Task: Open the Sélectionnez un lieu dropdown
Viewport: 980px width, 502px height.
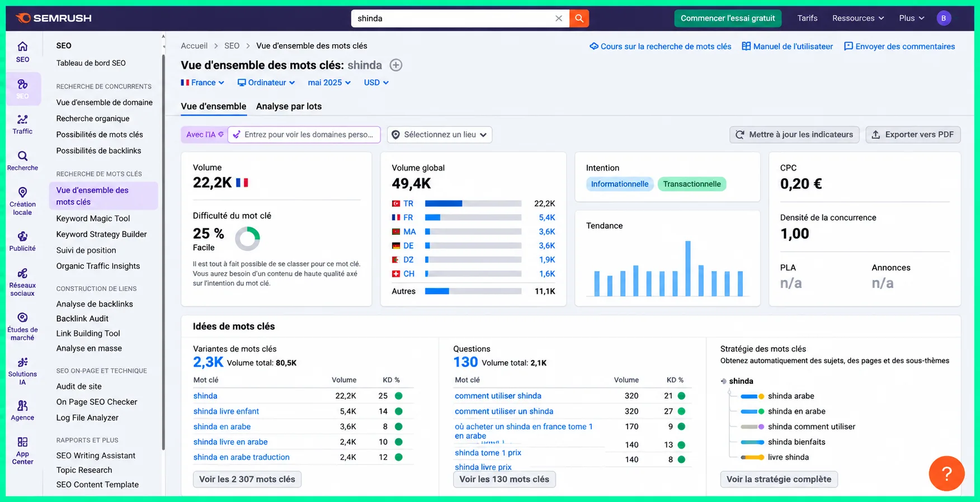Action: coord(440,135)
